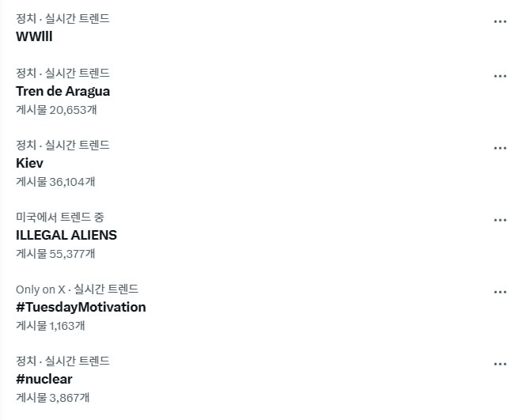This screenshot has height=420, width=519.
Task: Open more options for ILLEGAL ALIENS trend
Action: (500, 221)
